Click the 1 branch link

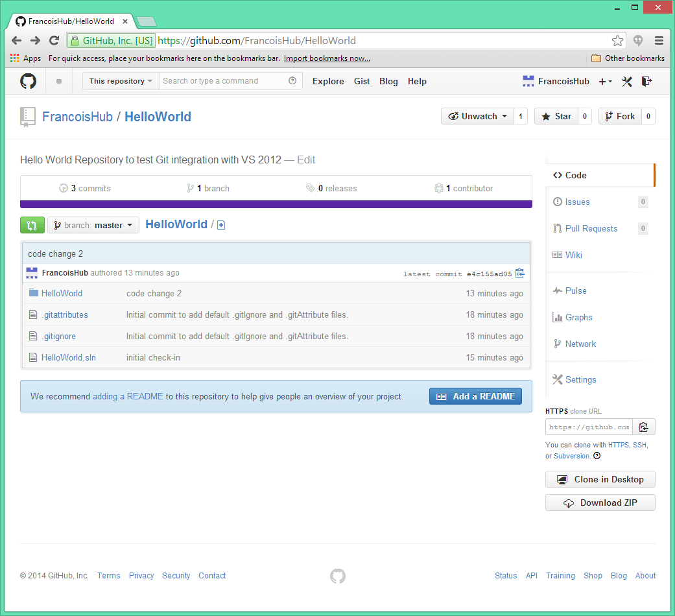click(208, 188)
